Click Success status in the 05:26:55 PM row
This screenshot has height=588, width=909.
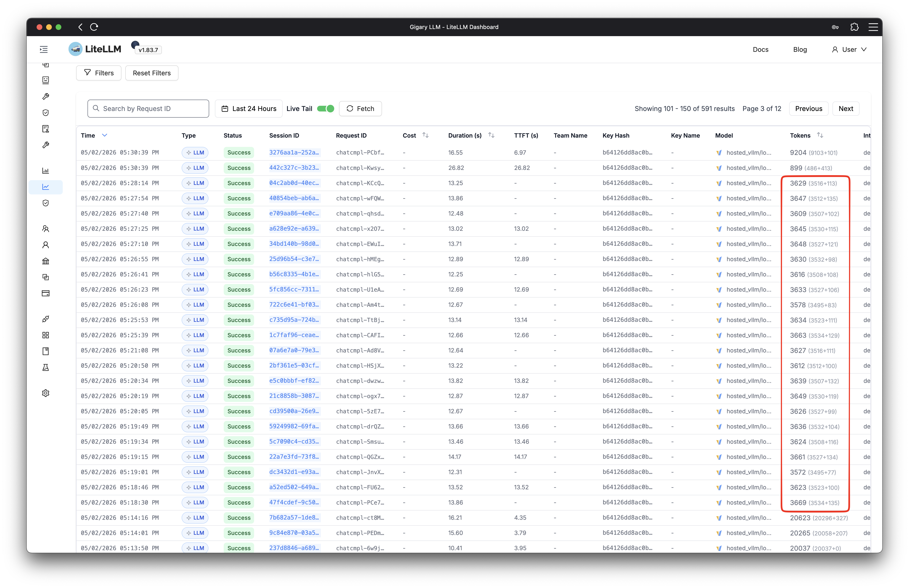pyautogui.click(x=239, y=259)
